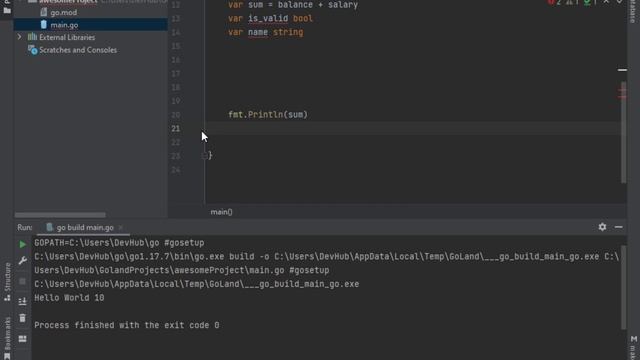This screenshot has width=640, height=360.
Task: Select main.go in project tree
Action: (x=64, y=25)
